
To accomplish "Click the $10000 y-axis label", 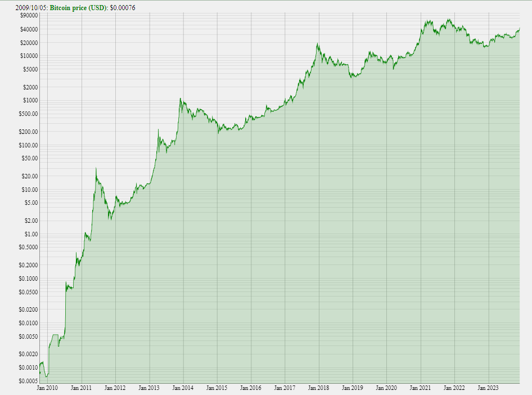I will [29, 56].
